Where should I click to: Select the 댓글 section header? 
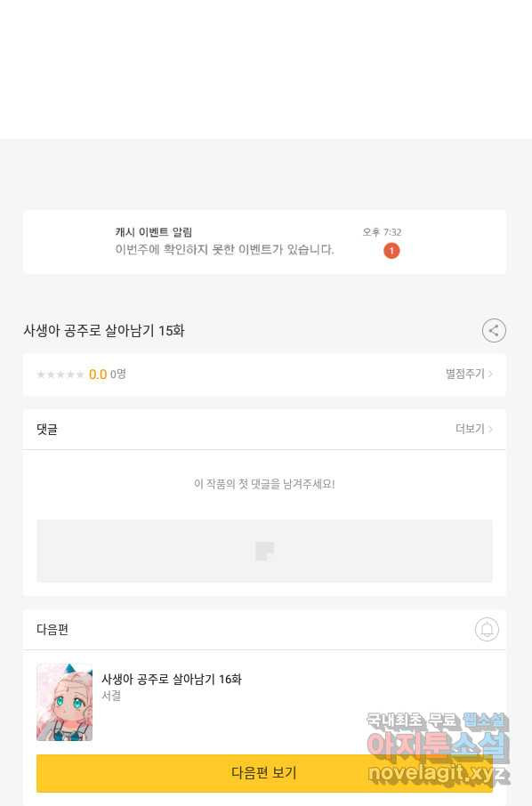pos(47,429)
